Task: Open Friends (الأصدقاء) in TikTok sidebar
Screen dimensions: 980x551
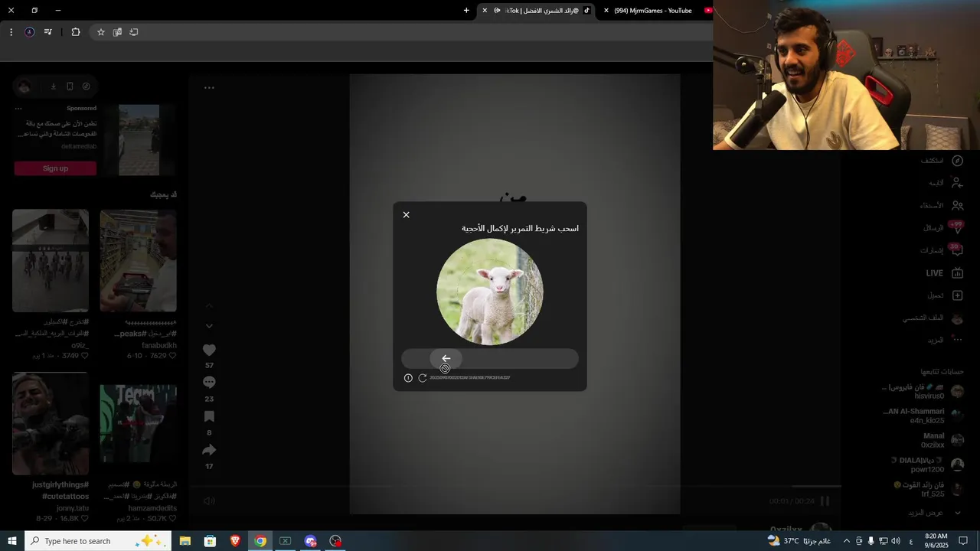Action: 942,205
